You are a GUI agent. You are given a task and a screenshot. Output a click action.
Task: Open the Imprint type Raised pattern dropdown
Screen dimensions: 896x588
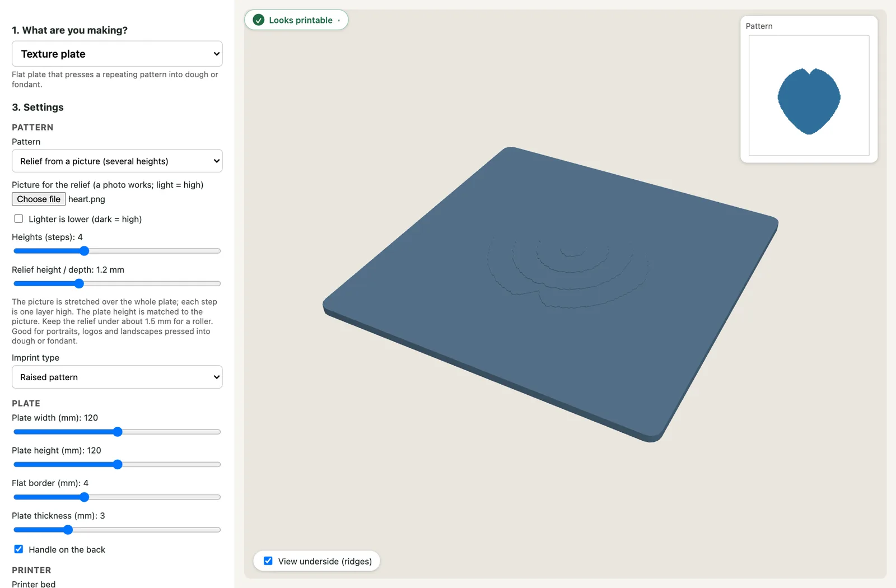pyautogui.click(x=117, y=377)
